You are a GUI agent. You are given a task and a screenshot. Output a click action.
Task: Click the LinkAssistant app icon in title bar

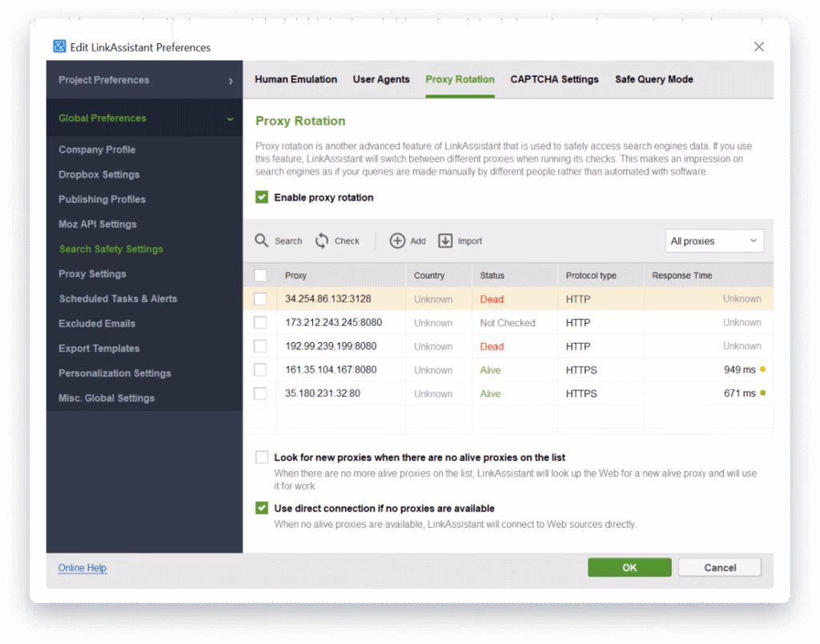click(59, 47)
